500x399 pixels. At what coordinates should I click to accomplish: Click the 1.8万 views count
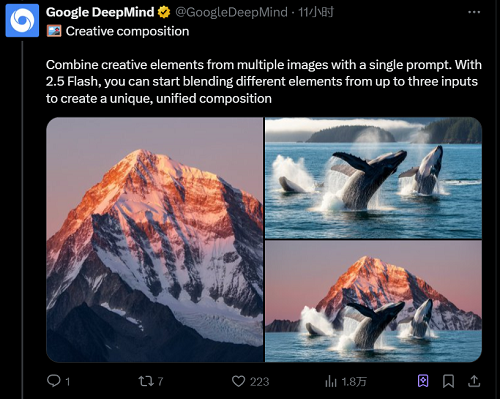tap(354, 381)
